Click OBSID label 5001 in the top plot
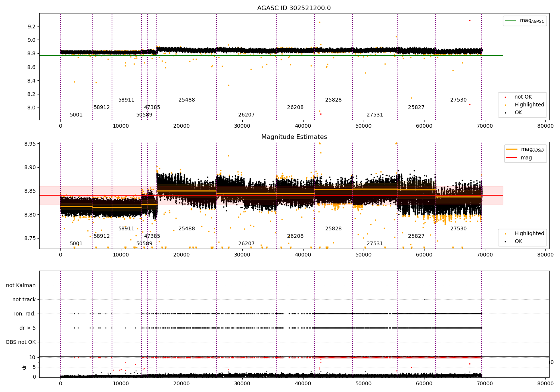The height and width of the screenshot is (392, 560). tap(76, 115)
